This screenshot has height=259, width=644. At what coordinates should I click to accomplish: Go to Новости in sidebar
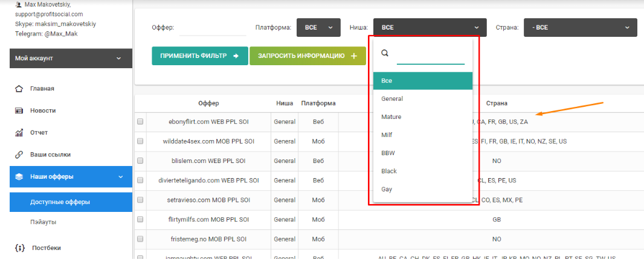pyautogui.click(x=43, y=111)
